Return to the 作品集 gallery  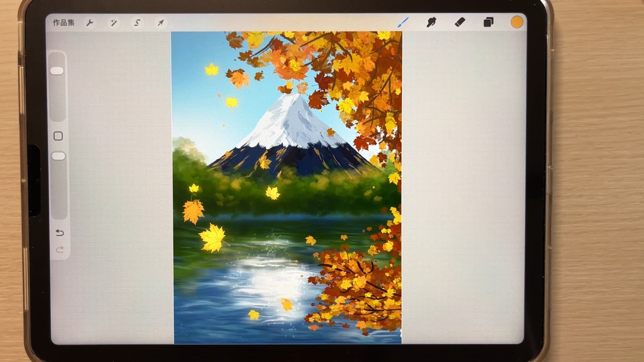coord(64,23)
